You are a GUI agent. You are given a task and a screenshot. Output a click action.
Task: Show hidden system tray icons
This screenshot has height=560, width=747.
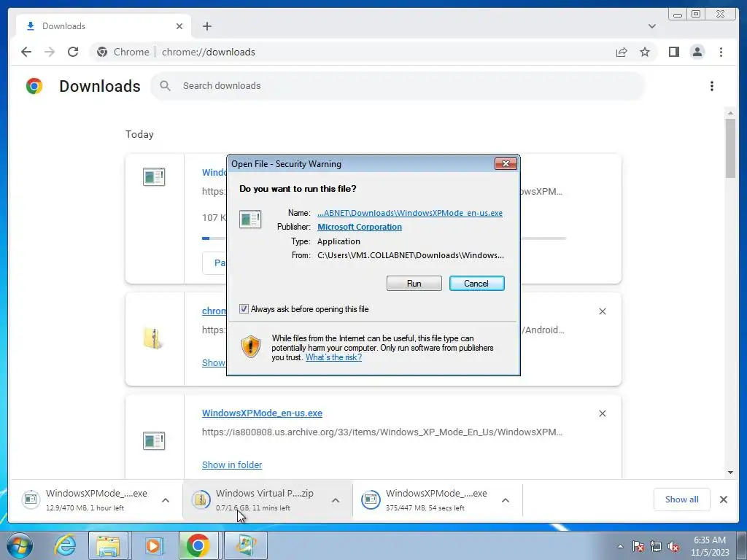click(620, 546)
